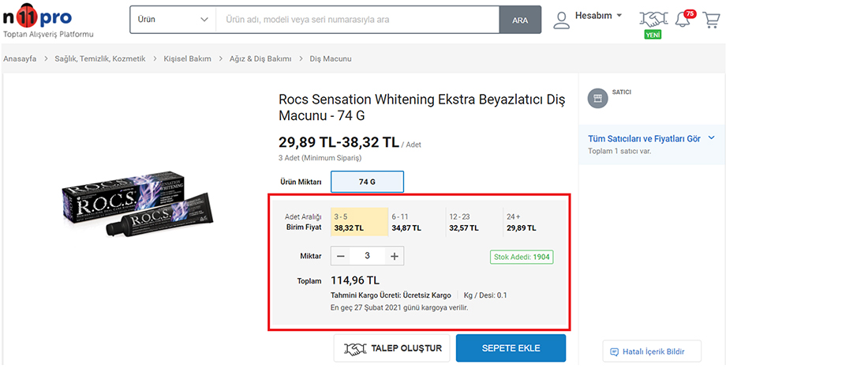Open the Kişisel Bakım breadcrumb
This screenshot has height=391, width=868.
[188, 58]
